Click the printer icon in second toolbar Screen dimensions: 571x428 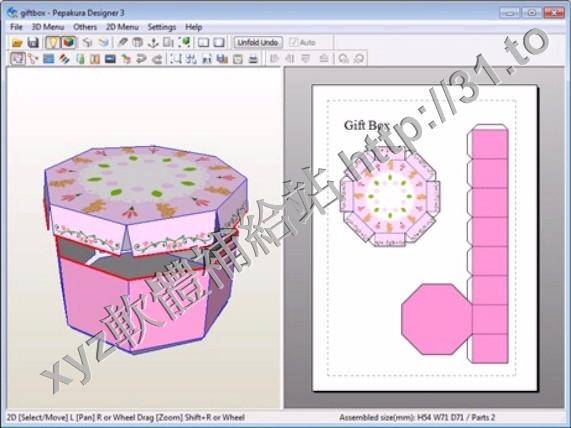point(253,58)
